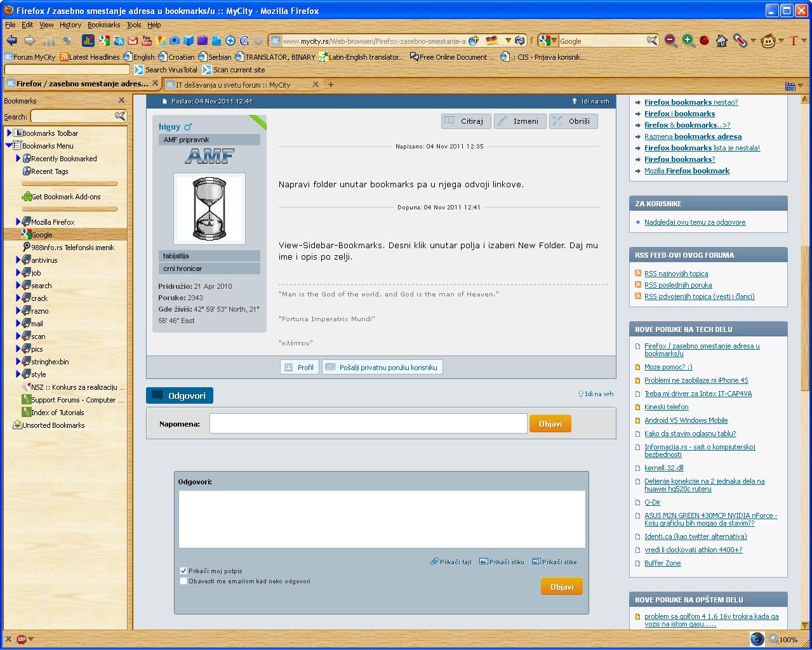This screenshot has height=650, width=812.
Task: Click Prikači fajl link
Action: tap(451, 562)
